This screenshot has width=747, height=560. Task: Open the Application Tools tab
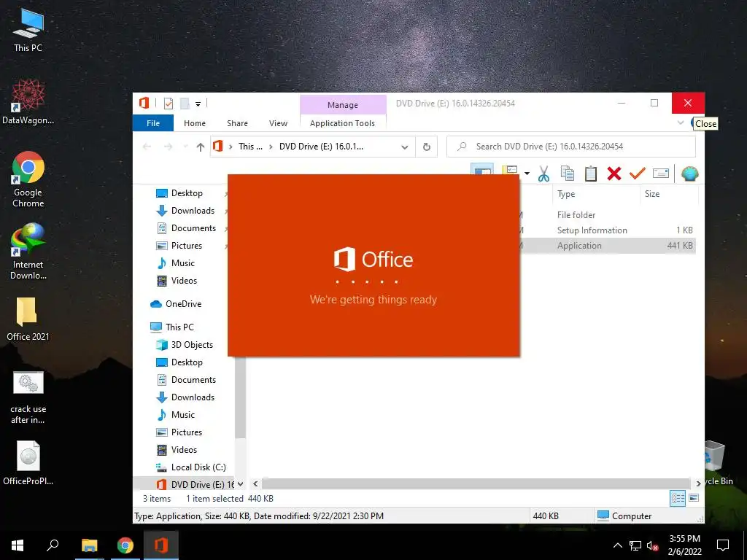pyautogui.click(x=342, y=123)
